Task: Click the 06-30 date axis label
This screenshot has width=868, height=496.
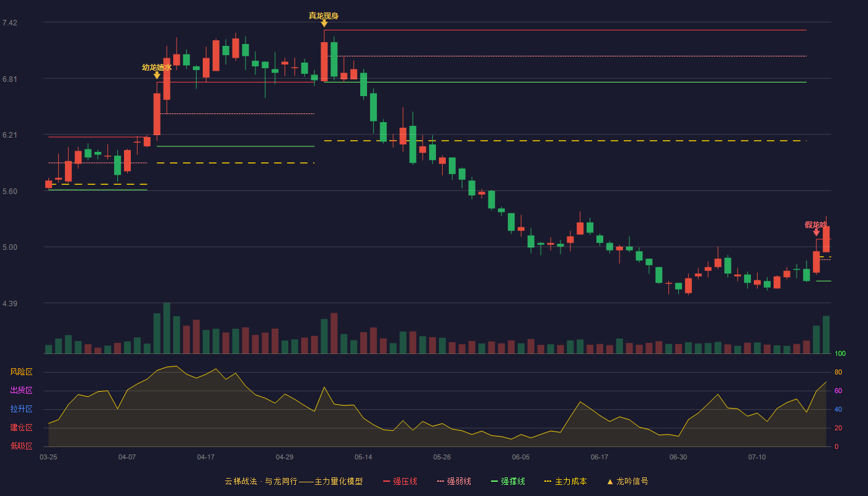Action: pyautogui.click(x=678, y=457)
